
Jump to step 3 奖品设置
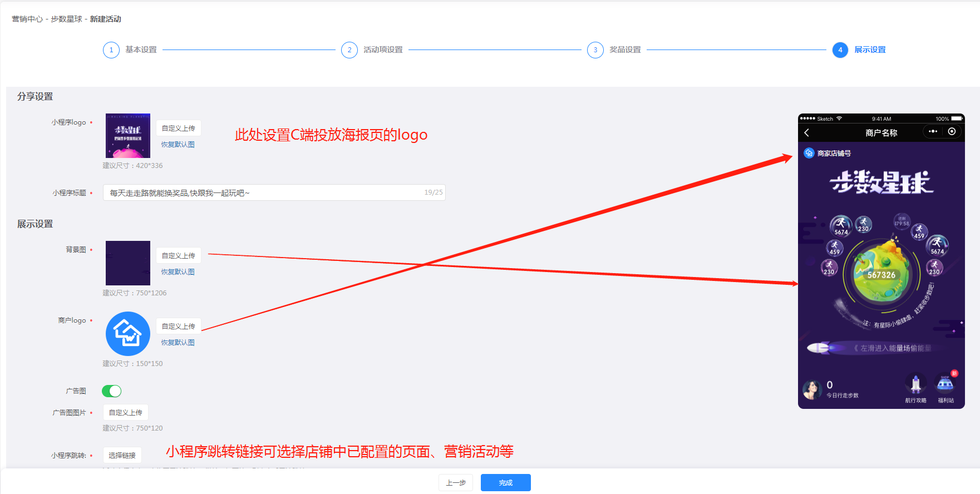click(595, 50)
